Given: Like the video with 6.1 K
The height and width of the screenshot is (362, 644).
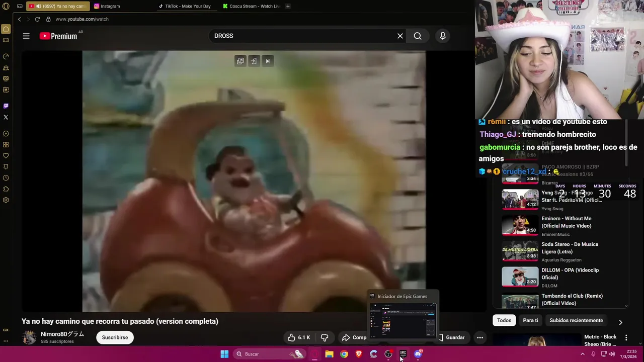Looking at the screenshot, I should coord(299,337).
